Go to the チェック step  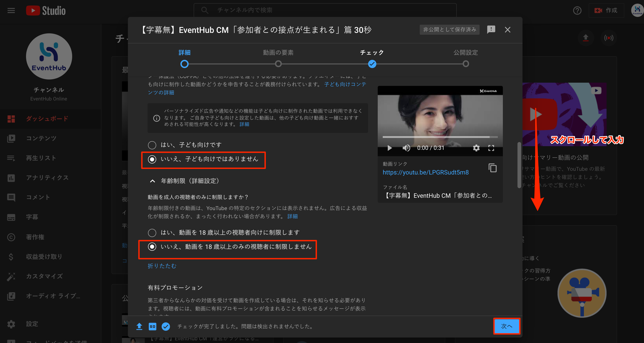(x=372, y=58)
